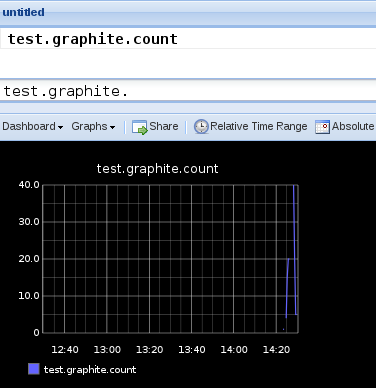Screen dimensions: 376x388
Task: Click the untitled dashboard title header
Action: (x=23, y=12)
